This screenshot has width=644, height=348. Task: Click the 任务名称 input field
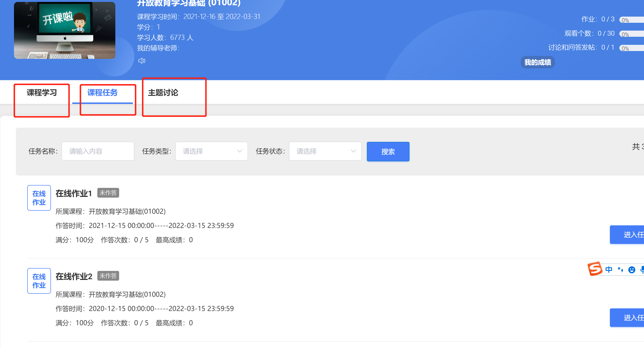coord(98,151)
